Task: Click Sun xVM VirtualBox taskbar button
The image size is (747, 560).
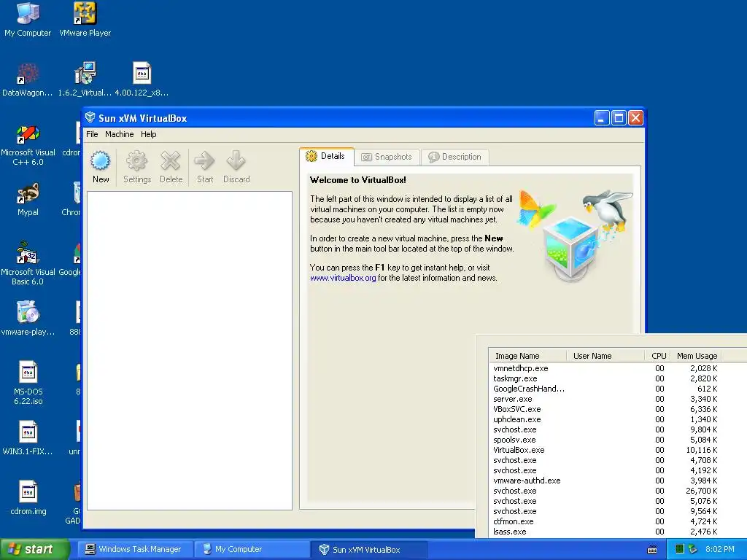Action: pos(368,550)
